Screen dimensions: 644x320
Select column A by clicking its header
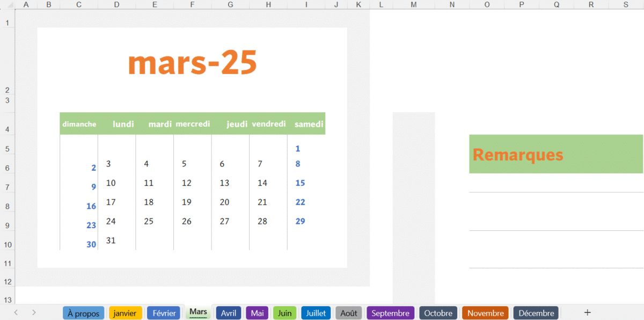pyautogui.click(x=26, y=5)
